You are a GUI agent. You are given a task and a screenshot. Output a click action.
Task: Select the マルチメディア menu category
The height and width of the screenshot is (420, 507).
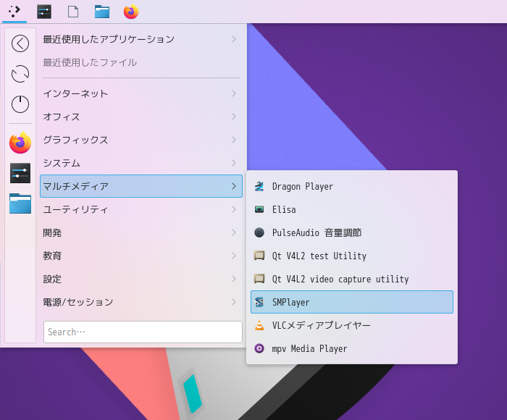pyautogui.click(x=141, y=186)
